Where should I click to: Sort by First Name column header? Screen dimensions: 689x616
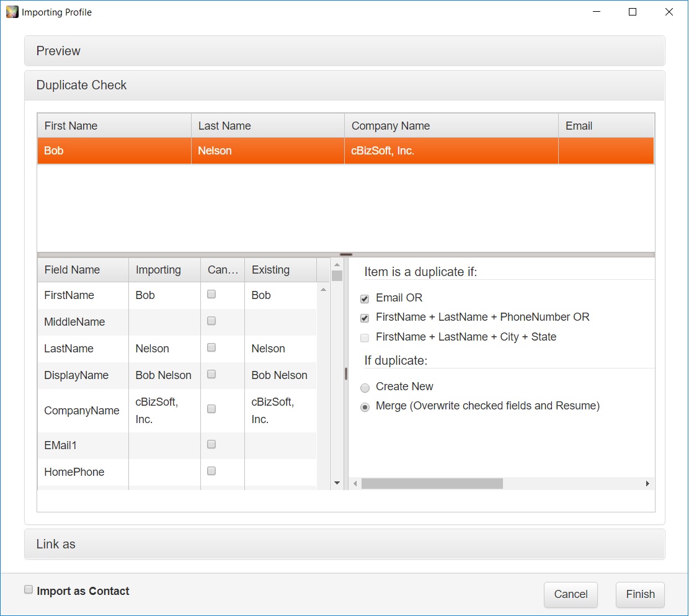(114, 126)
